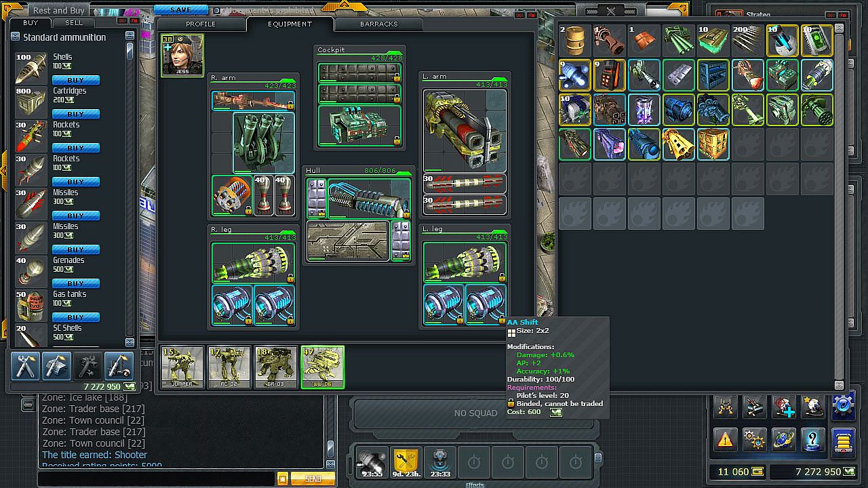Select the GR-03 mech thumbnail
868x488 pixels.
point(275,367)
